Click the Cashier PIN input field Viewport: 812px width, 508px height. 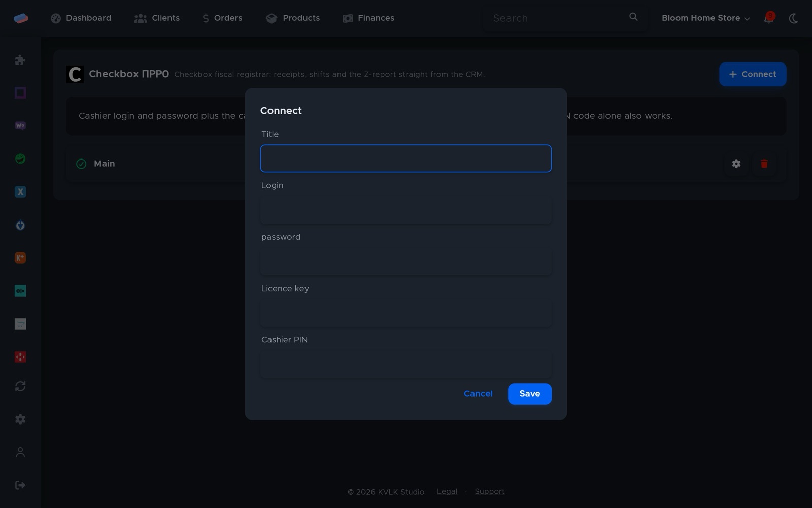[x=406, y=364]
